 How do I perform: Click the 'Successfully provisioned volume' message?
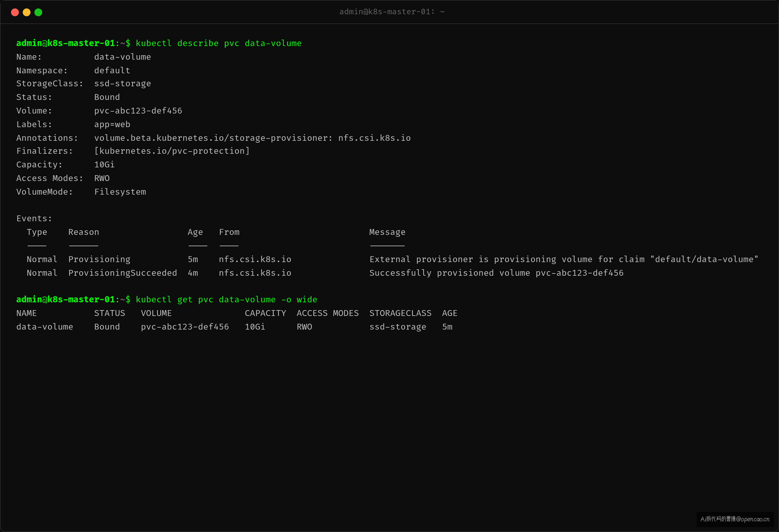(496, 273)
